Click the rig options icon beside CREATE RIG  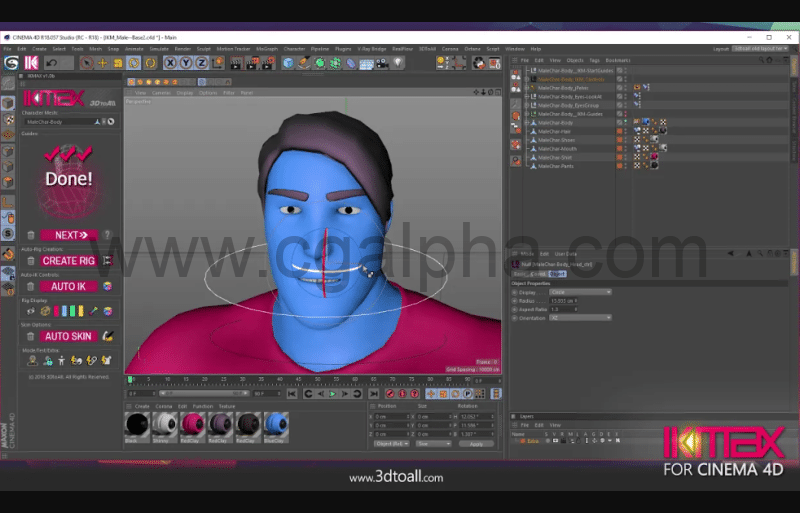[108, 261]
